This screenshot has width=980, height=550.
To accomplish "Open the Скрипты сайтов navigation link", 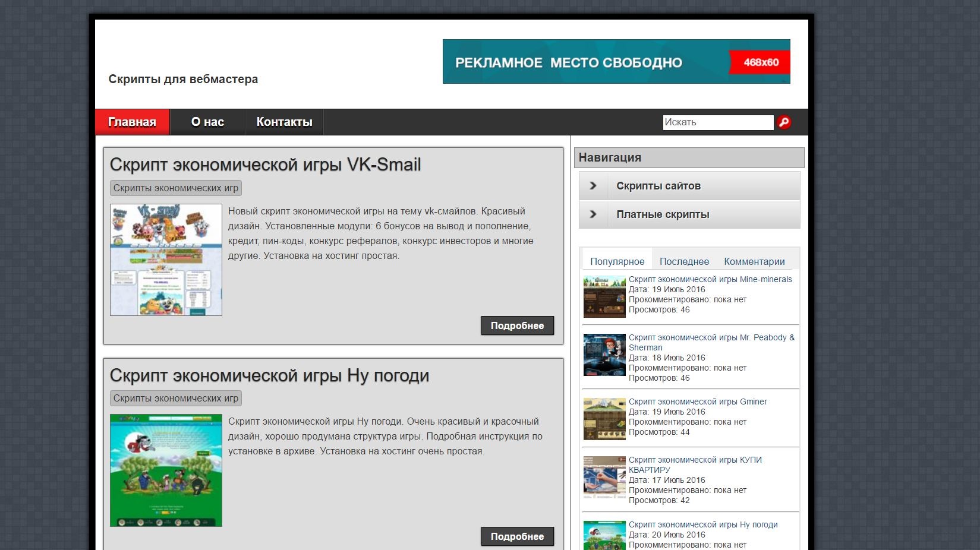I will 658,186.
